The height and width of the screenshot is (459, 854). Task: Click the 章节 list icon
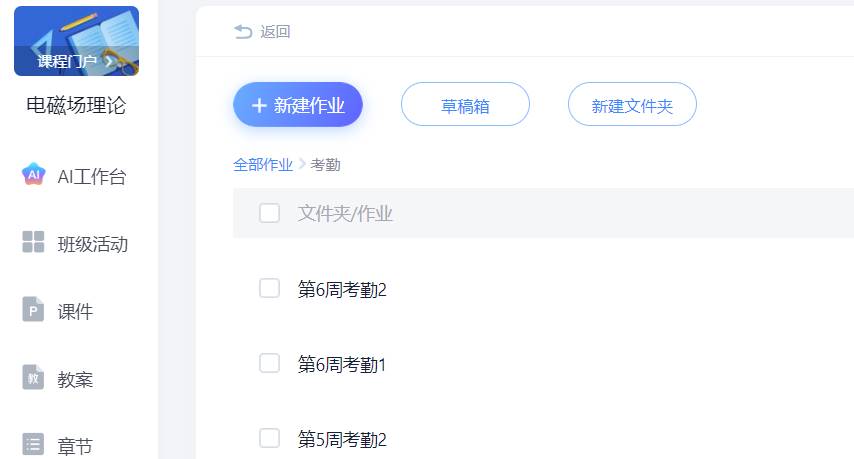click(33, 444)
